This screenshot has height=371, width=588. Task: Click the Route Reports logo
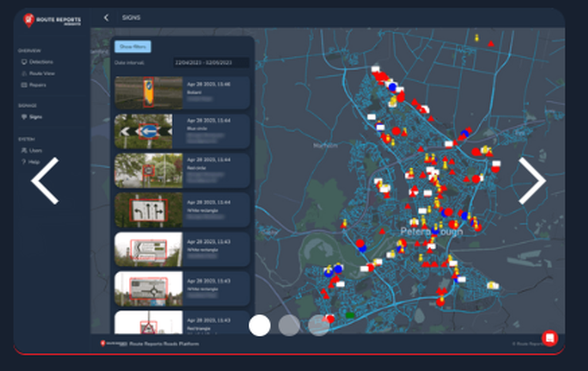51,20
